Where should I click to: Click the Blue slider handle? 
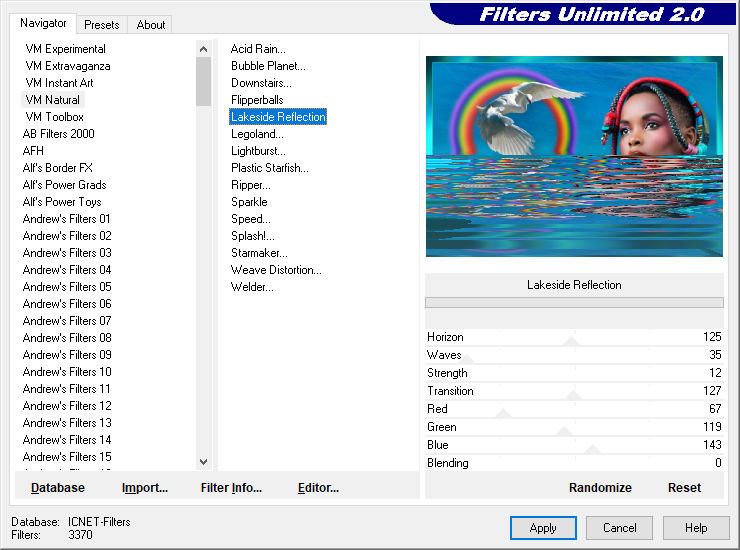point(592,449)
